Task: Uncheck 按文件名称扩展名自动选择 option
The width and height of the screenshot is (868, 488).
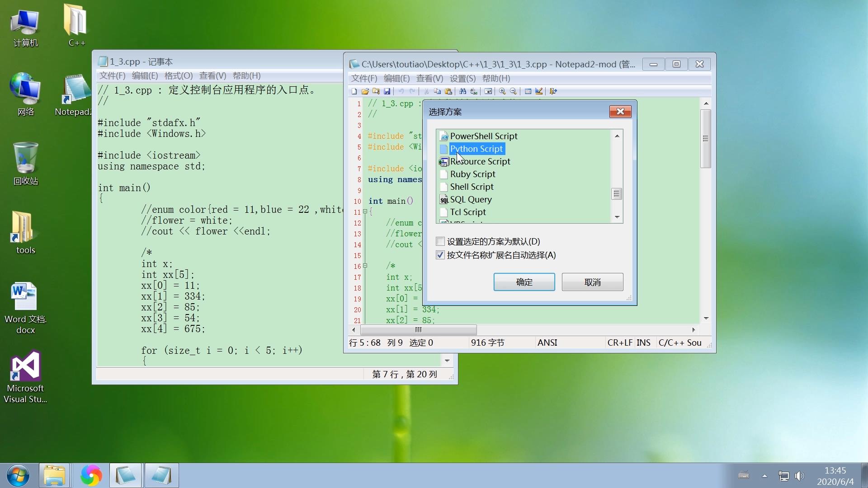Action: (441, 255)
